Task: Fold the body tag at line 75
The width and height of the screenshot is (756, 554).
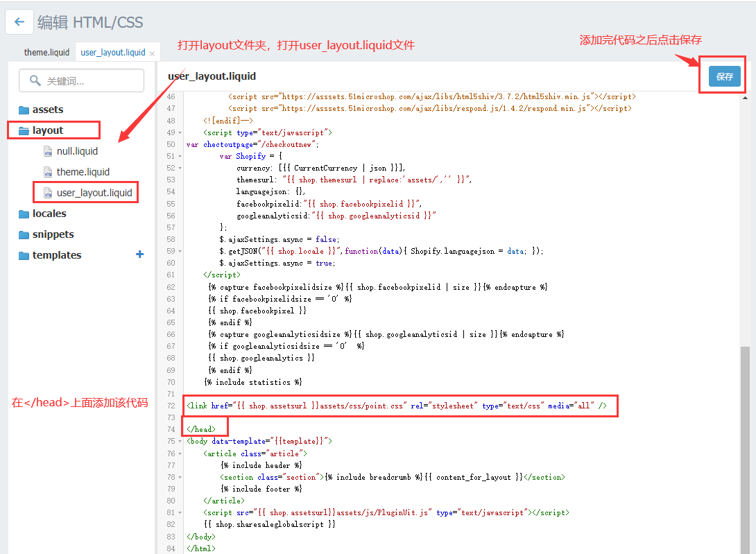Action: (180, 441)
